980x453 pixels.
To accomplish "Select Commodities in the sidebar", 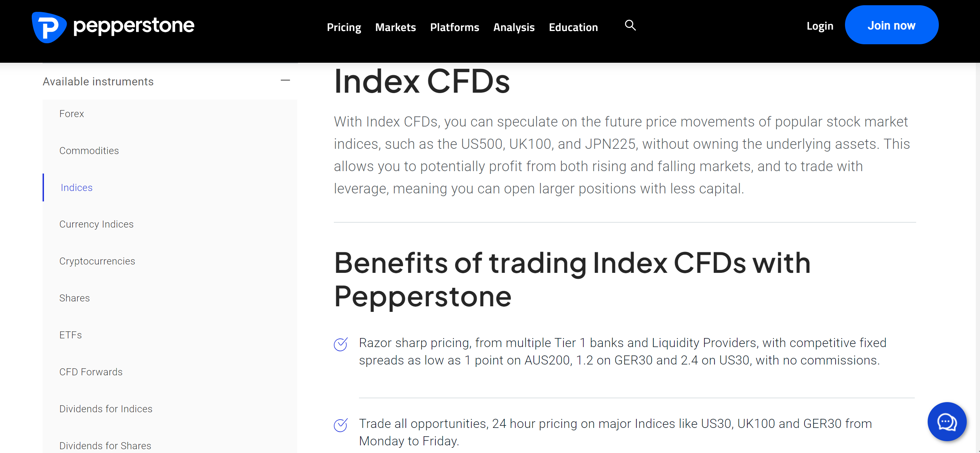I will 89,151.
